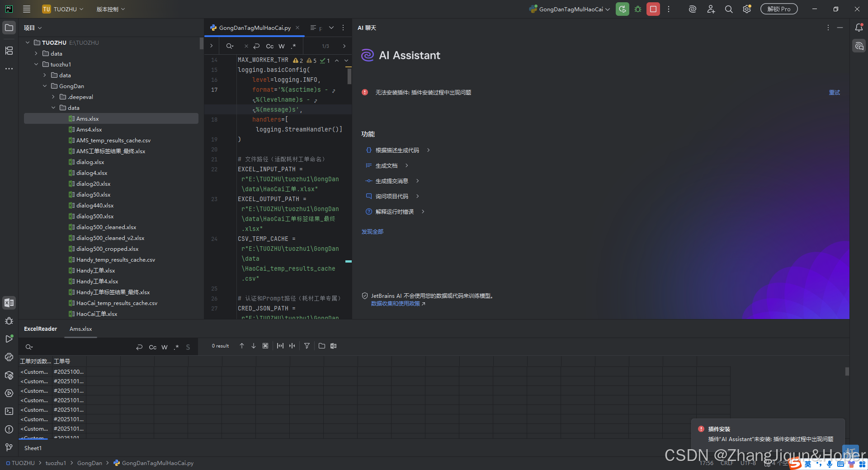Select the Git branch icon in sidebar
This screenshot has height=470, width=868.
pyautogui.click(x=9, y=447)
